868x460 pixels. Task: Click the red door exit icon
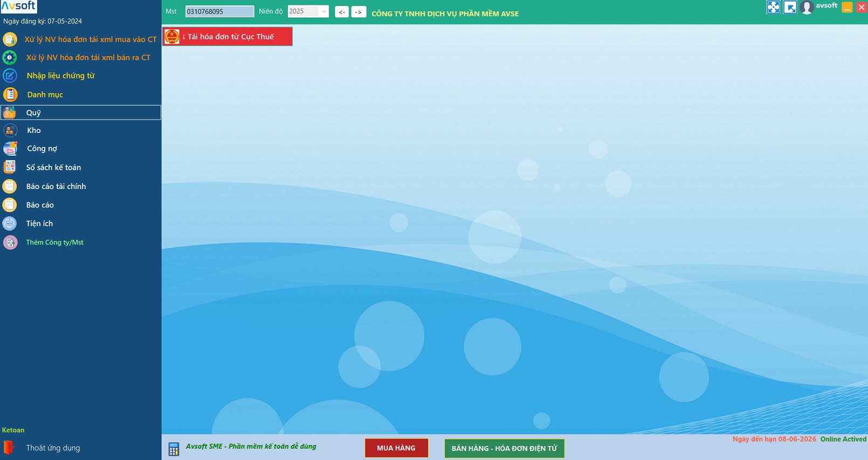tap(9, 448)
